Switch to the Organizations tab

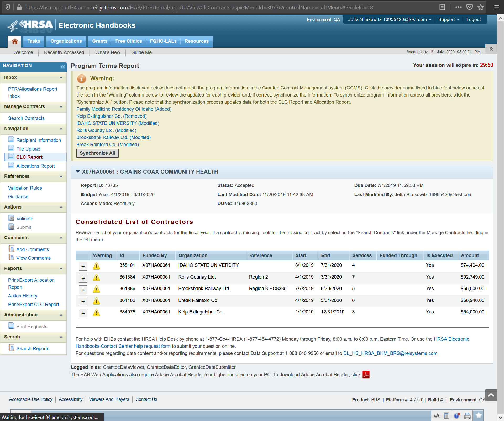[x=66, y=41]
